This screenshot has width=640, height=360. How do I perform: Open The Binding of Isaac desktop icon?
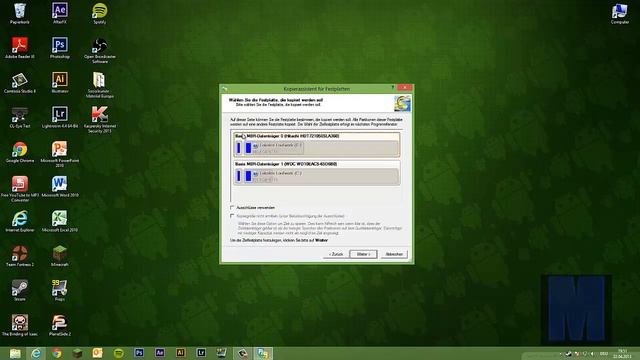[x=20, y=325]
